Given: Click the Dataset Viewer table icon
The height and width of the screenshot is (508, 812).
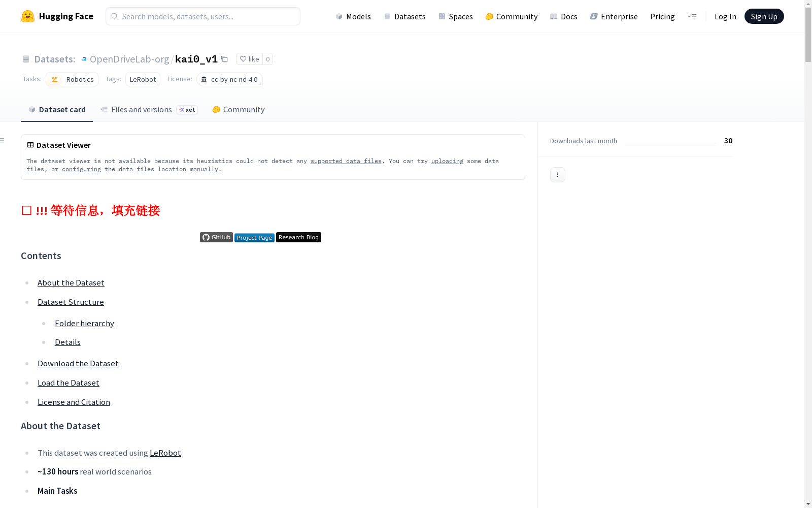Looking at the screenshot, I should click(x=30, y=145).
